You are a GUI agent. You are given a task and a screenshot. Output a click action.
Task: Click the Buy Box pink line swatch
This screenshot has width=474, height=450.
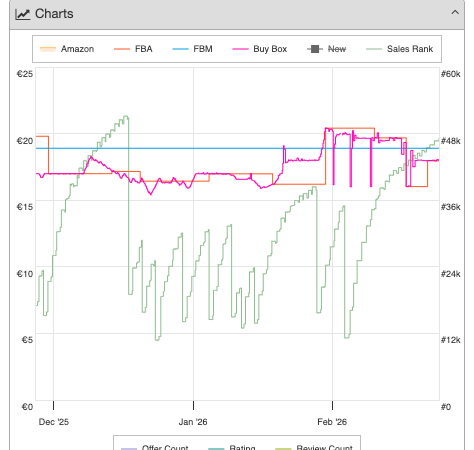click(x=240, y=49)
